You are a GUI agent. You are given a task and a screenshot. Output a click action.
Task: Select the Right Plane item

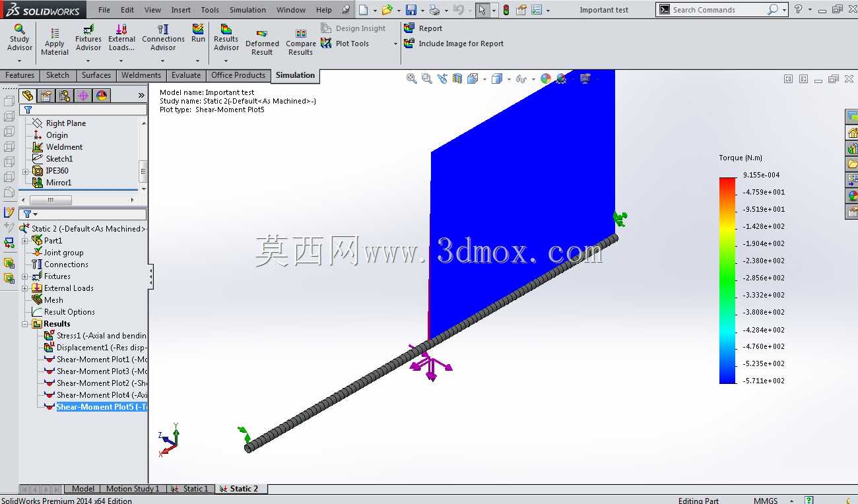click(59, 123)
